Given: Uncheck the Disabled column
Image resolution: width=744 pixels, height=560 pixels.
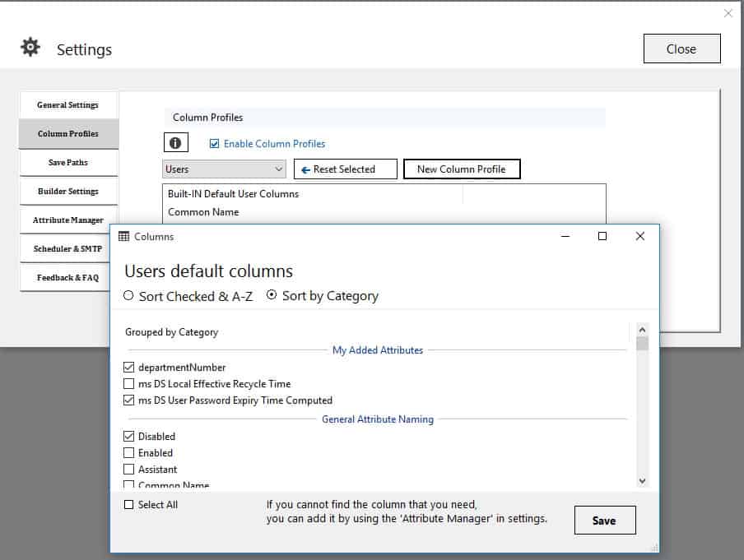Looking at the screenshot, I should [x=128, y=436].
